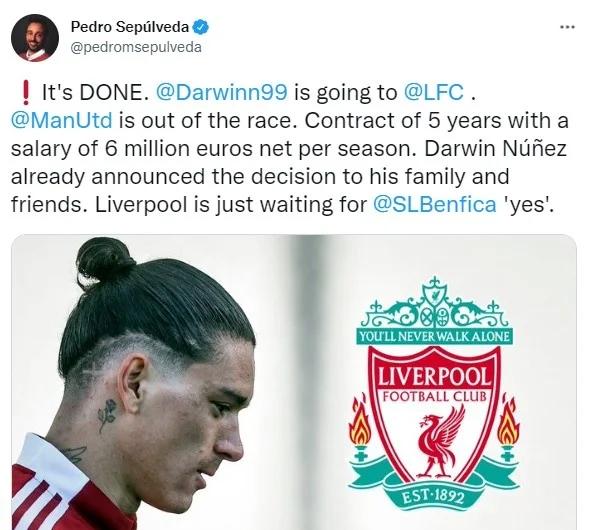Open the @LFC mention
Screen dimensions: 589x530
pos(433,92)
